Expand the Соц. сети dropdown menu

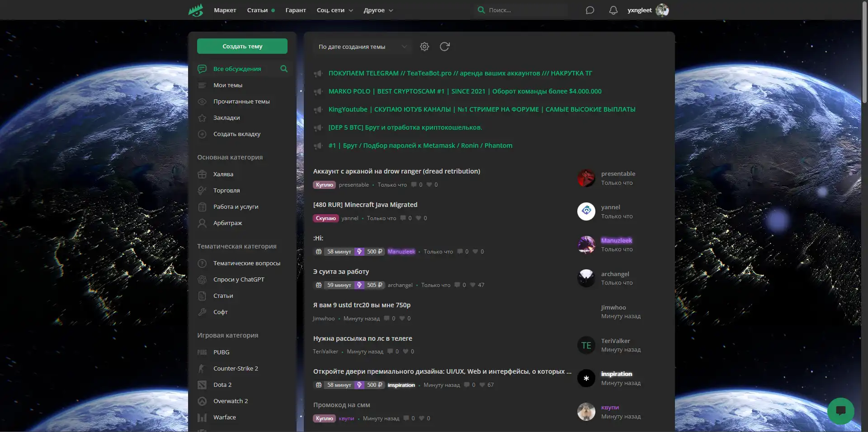point(335,10)
